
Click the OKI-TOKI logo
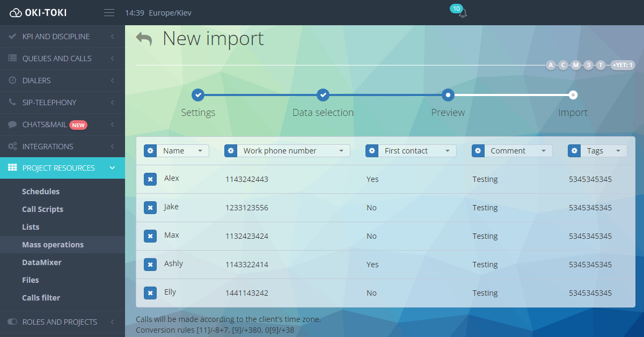click(x=39, y=13)
